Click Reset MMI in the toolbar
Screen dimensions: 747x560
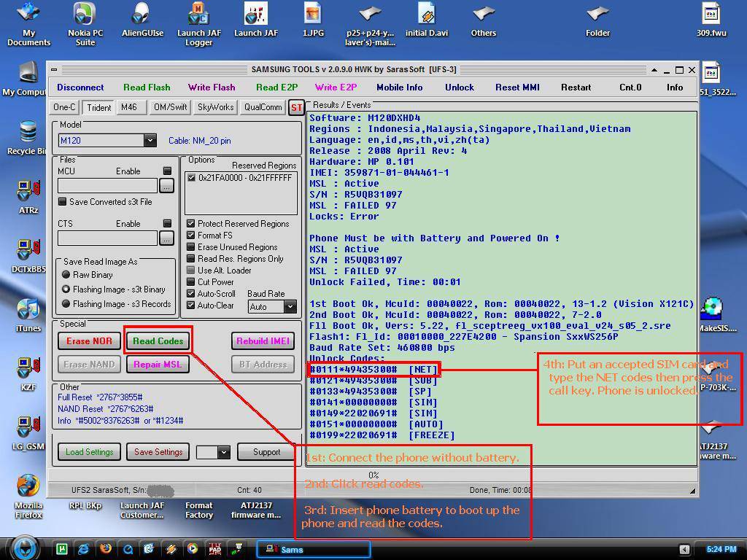[517, 87]
